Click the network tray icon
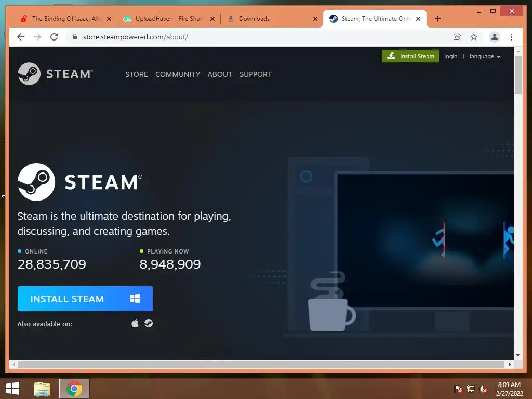The width and height of the screenshot is (532, 399). (x=471, y=389)
